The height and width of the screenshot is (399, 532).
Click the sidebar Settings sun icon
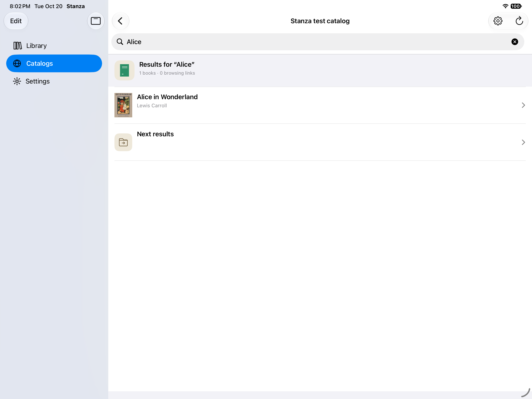(17, 81)
